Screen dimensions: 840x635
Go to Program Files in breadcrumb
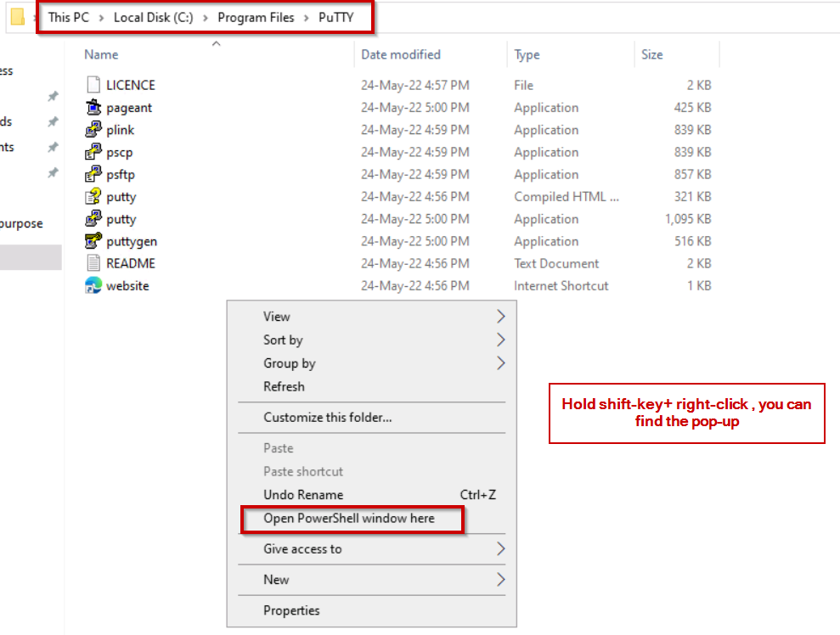256,18
